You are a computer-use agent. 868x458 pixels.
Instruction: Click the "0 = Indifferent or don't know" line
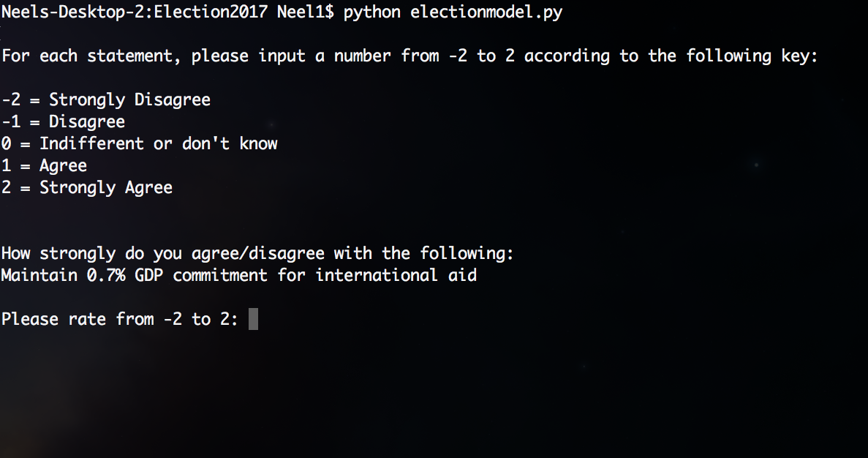(139, 144)
